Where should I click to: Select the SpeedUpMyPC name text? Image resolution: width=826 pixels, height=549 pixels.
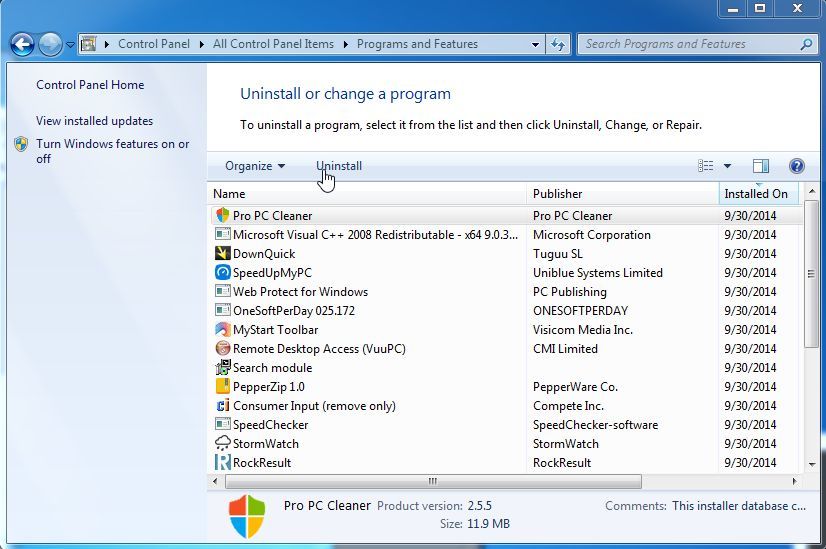pyautogui.click(x=272, y=272)
